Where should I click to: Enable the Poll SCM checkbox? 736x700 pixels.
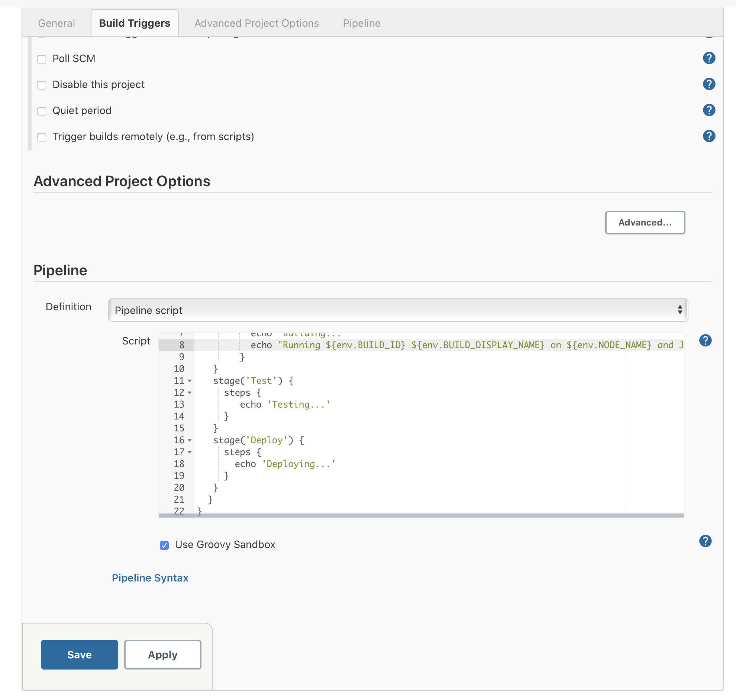[42, 59]
